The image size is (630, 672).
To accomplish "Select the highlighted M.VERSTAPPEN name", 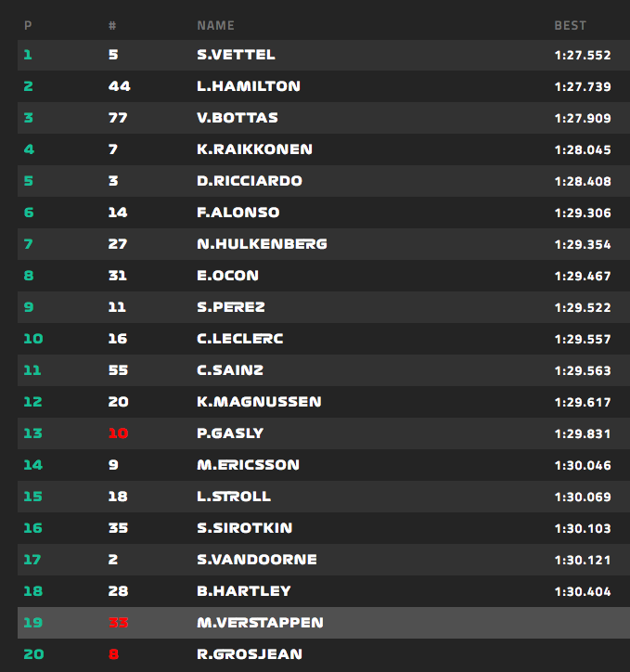I will 261,623.
